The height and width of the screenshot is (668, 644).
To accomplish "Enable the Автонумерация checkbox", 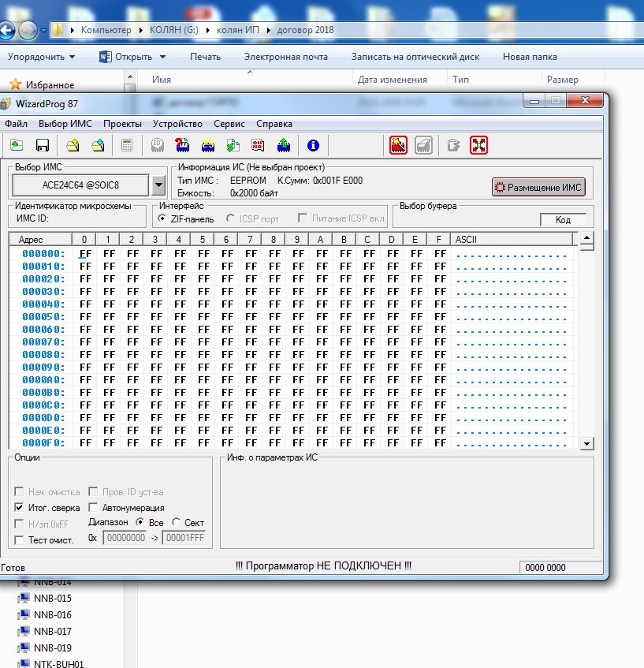I will tap(94, 508).
